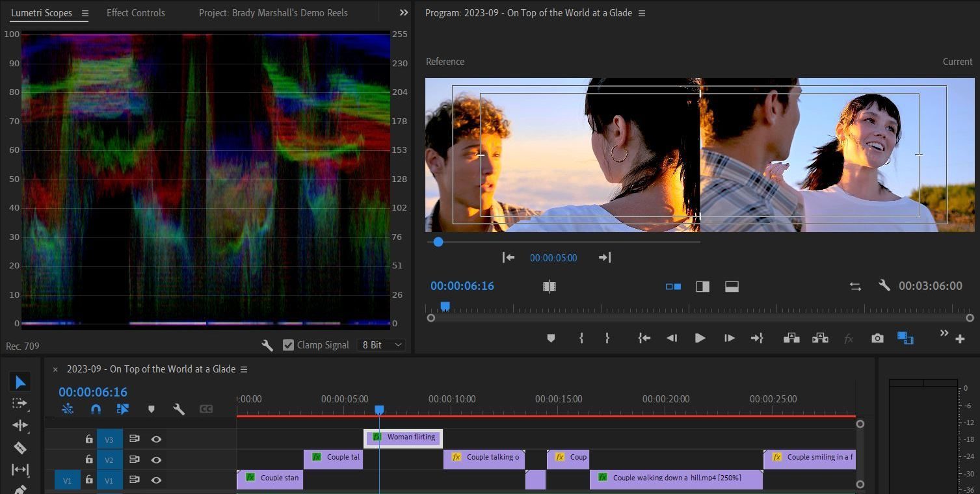Screen dimensions: 980x494
Task: Select the Selection tool arrow
Action: [x=20, y=382]
